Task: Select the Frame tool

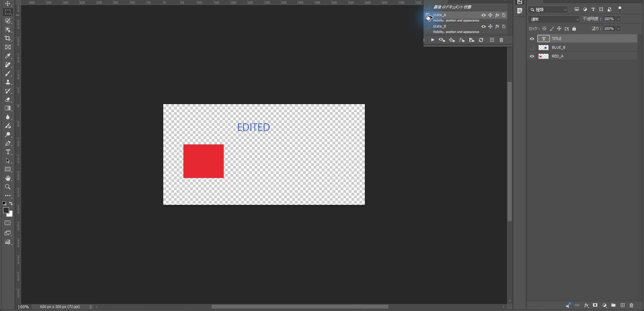Action: pyautogui.click(x=8, y=47)
